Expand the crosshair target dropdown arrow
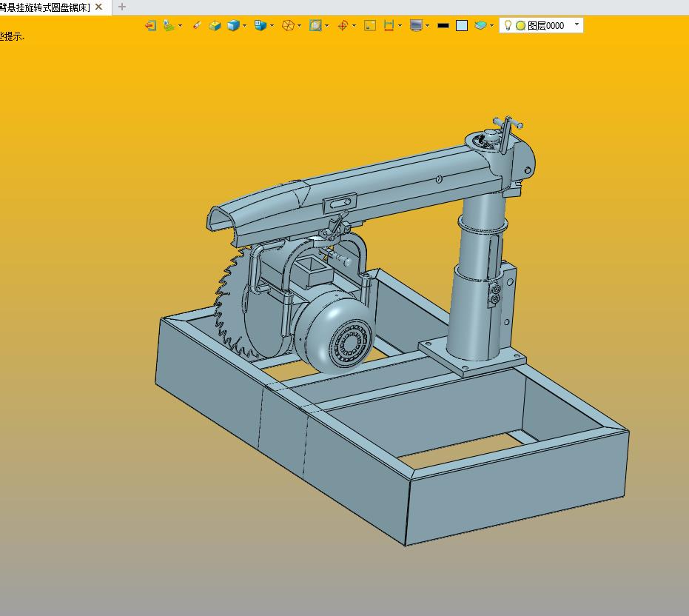689x616 pixels. click(354, 25)
